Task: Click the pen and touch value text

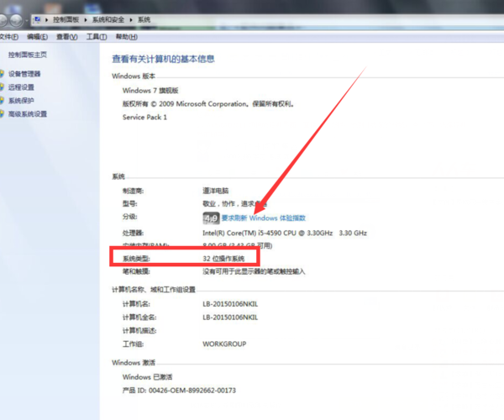Action: [254, 271]
